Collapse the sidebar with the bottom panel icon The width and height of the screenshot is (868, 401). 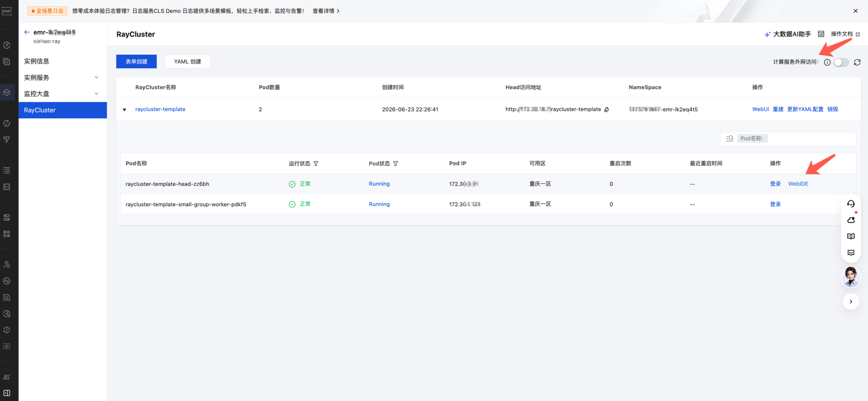7,393
